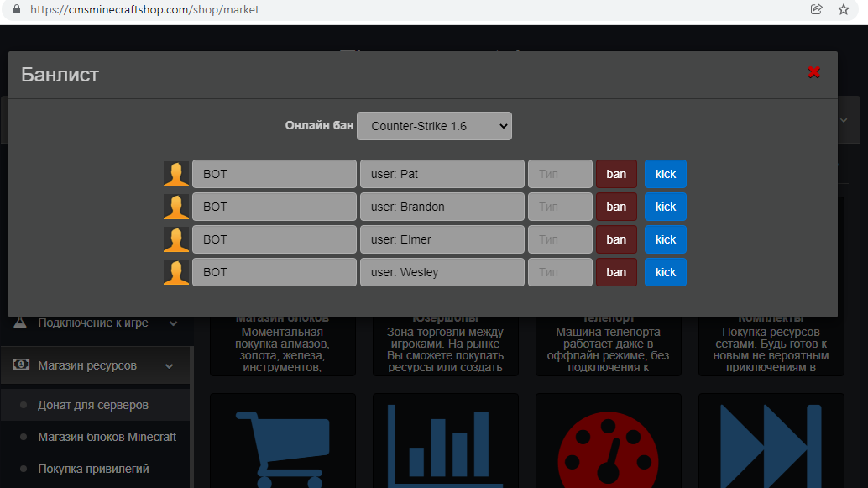Click the avatar icon beside user Wesley
The image size is (868, 488).
[x=176, y=272]
